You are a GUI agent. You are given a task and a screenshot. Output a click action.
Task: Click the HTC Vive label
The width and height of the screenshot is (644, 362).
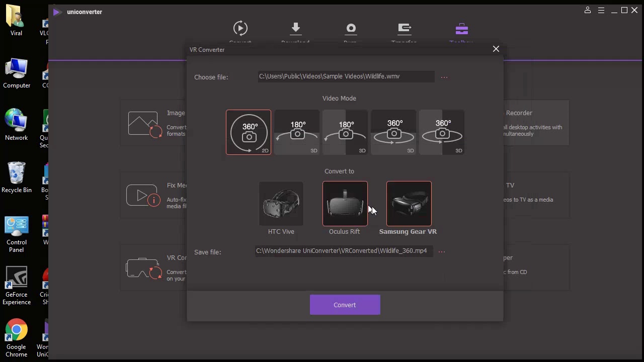click(281, 232)
